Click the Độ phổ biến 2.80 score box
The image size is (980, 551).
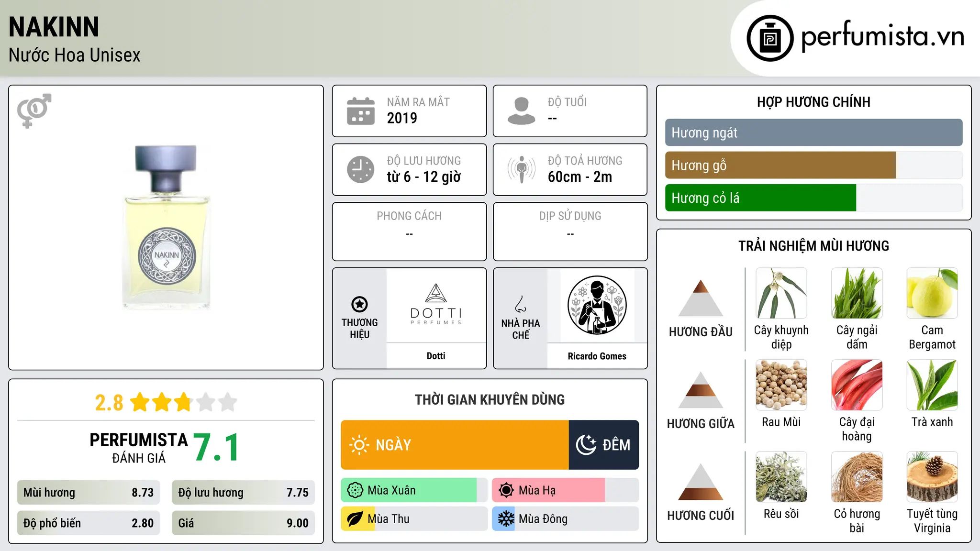(89, 523)
